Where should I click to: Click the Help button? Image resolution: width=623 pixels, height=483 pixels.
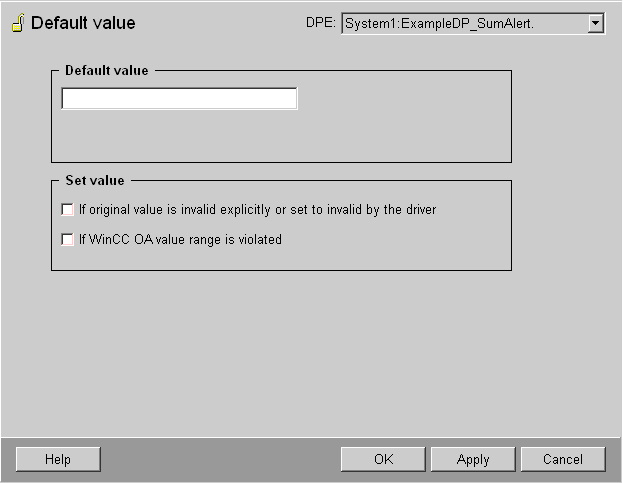click(x=58, y=459)
